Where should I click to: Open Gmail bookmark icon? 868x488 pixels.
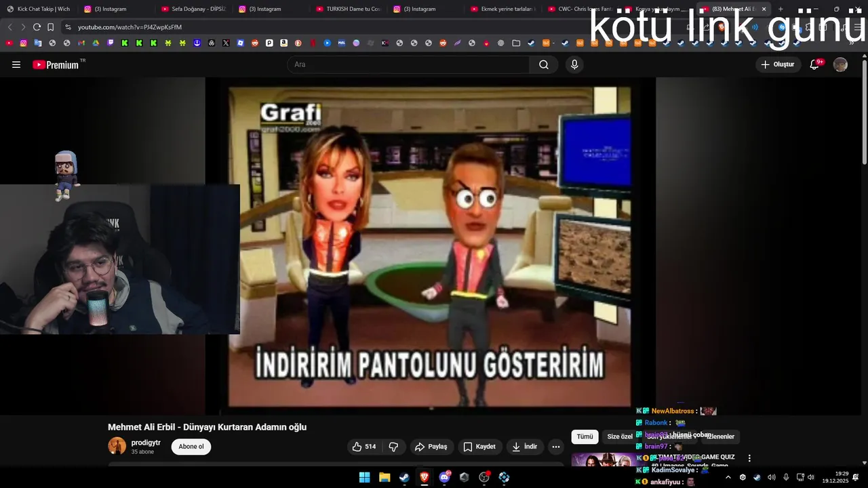(81, 43)
